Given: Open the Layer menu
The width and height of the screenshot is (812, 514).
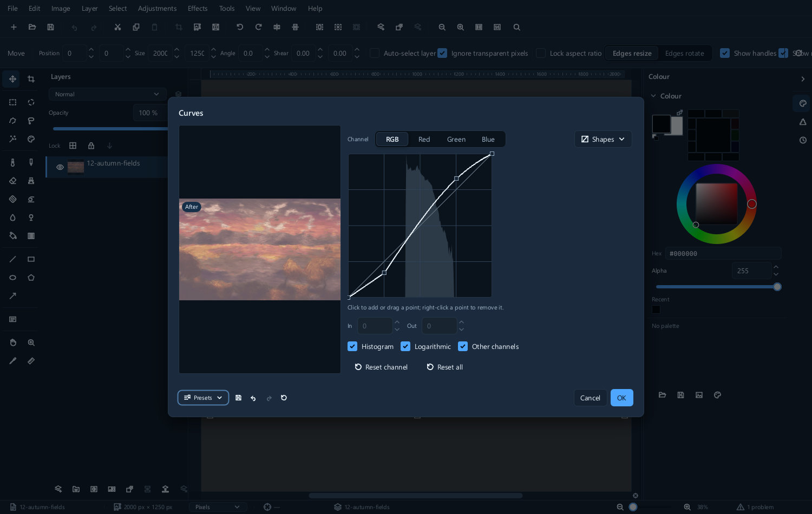Looking at the screenshot, I should 89,8.
